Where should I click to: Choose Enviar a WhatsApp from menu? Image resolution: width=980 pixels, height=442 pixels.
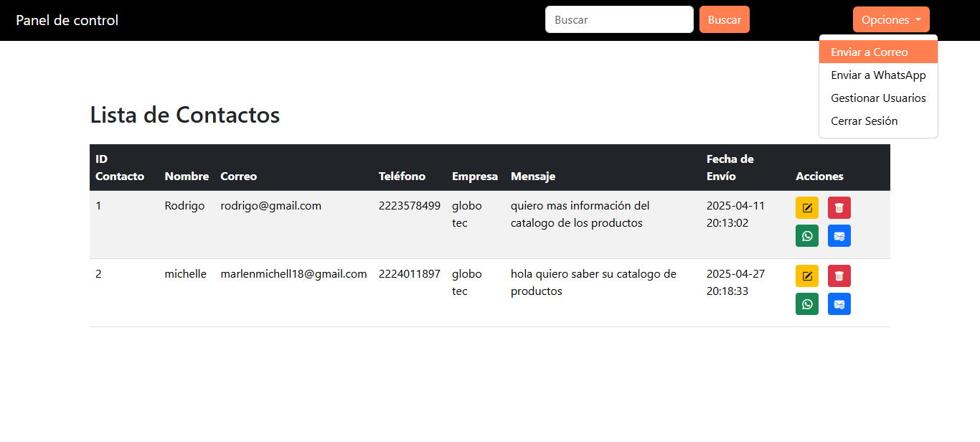click(x=877, y=75)
